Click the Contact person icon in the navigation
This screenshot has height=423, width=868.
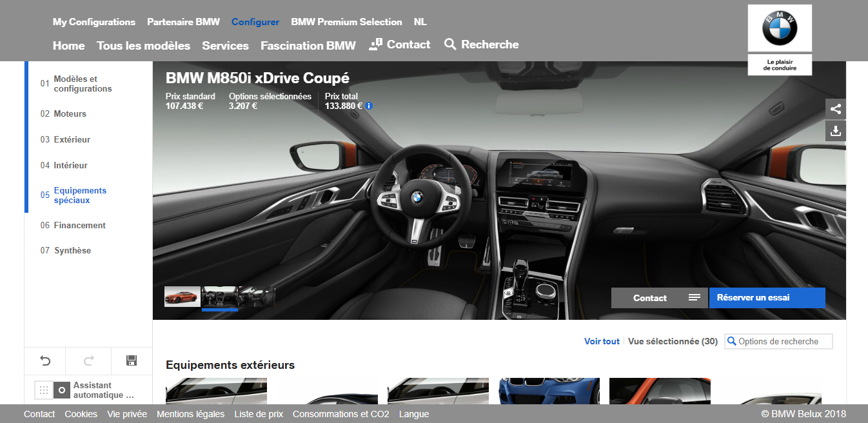pos(375,44)
